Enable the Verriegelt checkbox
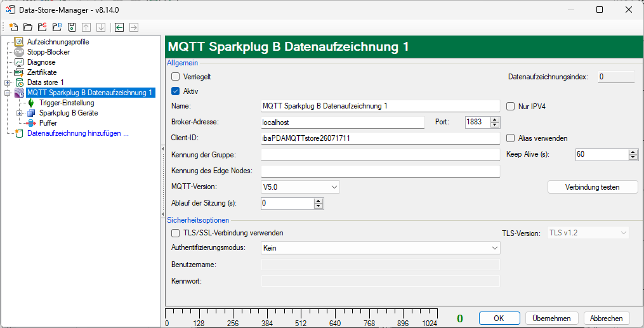This screenshot has height=328, width=644. click(x=175, y=76)
